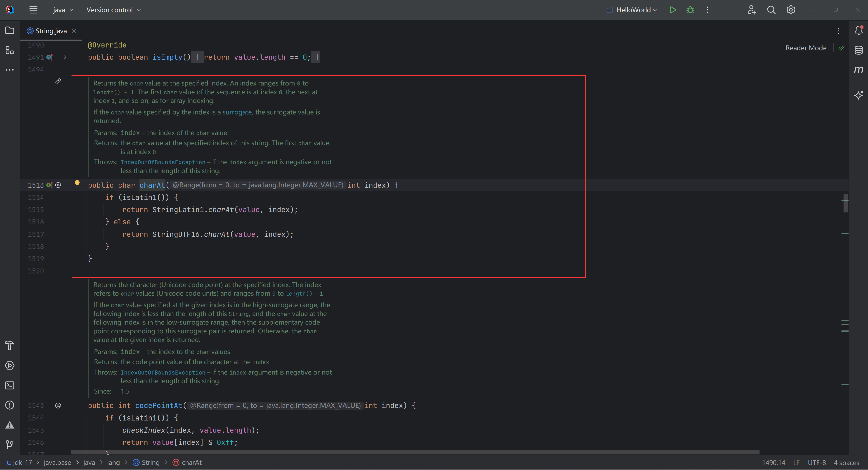
Task: Click @Override annotation on line 1490
Action: click(x=107, y=45)
